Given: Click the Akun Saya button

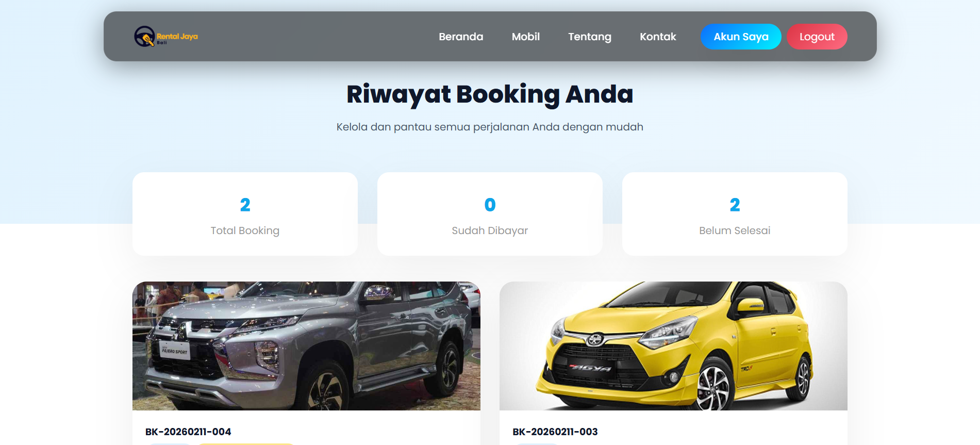Looking at the screenshot, I should pyautogui.click(x=741, y=37).
